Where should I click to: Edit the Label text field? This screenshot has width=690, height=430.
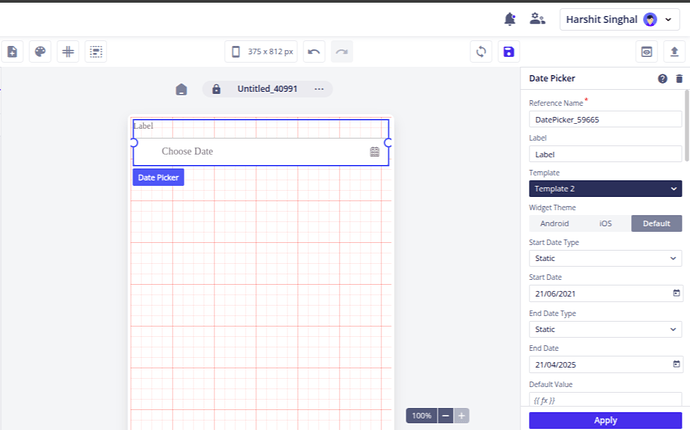605,154
